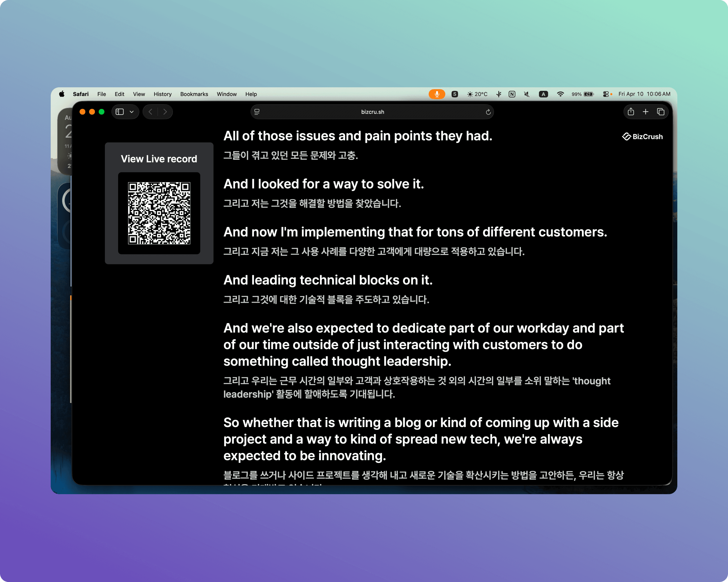
Task: Click the View Live record heading
Action: point(159,159)
